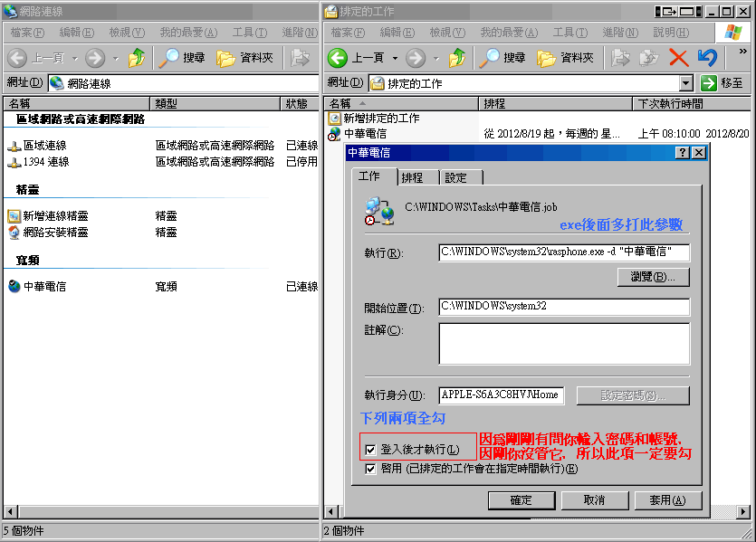Click Copy To folder icon in Scheduled Tasks

(x=649, y=58)
